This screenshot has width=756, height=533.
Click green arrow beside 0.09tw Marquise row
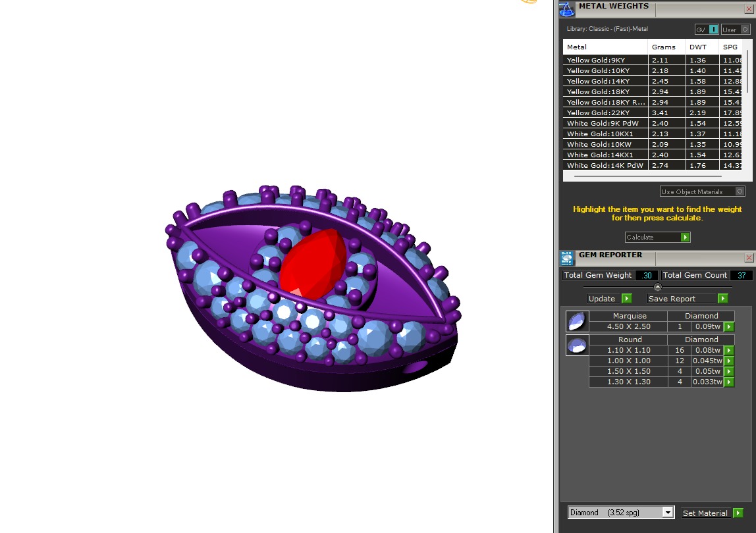click(729, 327)
